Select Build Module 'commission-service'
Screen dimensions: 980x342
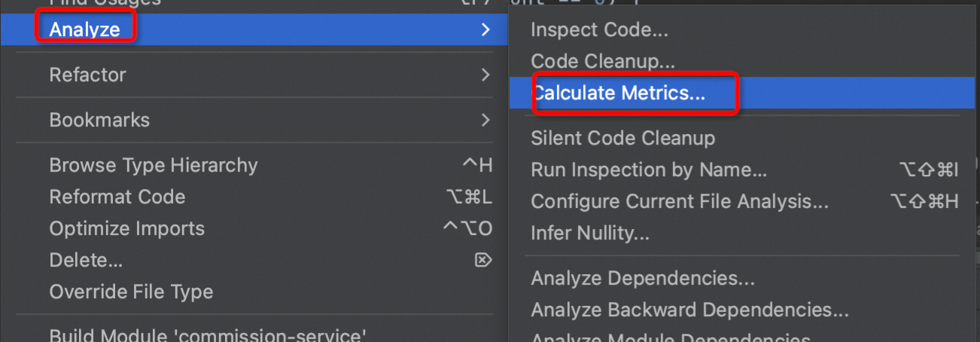[208, 333]
